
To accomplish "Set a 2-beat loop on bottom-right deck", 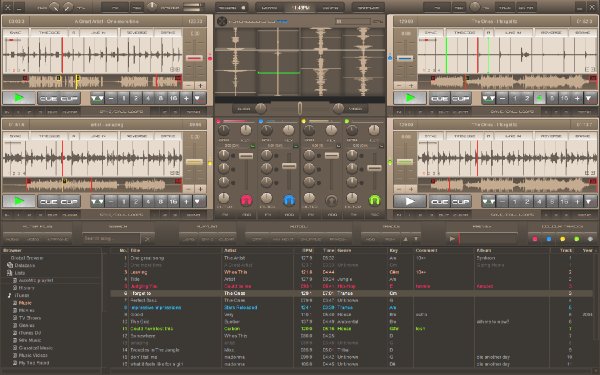I will [x=527, y=201].
